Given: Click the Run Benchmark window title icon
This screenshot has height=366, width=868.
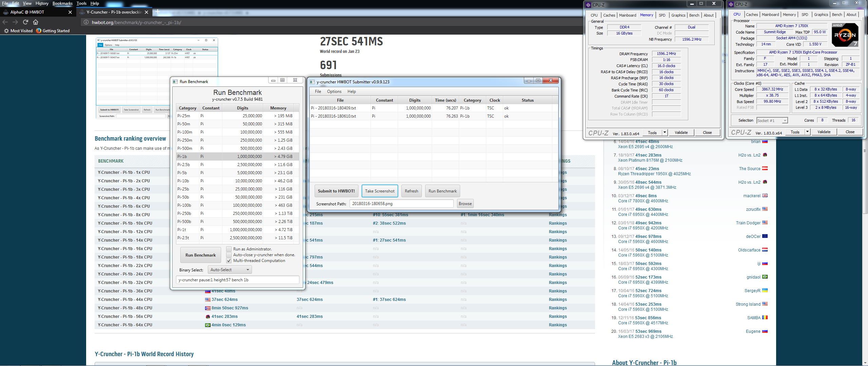Looking at the screenshot, I should 175,82.
